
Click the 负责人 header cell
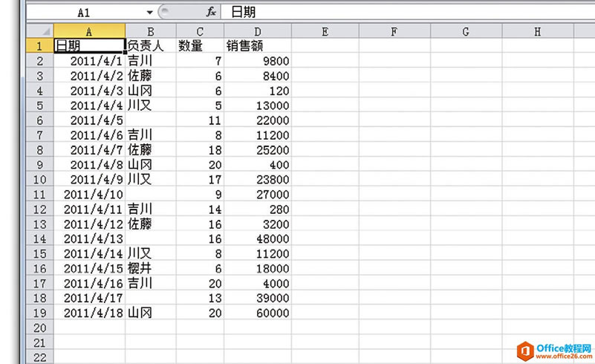click(151, 46)
